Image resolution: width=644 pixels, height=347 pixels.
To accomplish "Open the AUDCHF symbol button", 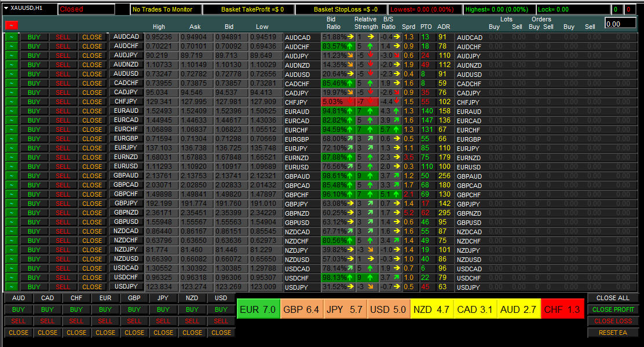I will (x=126, y=46).
